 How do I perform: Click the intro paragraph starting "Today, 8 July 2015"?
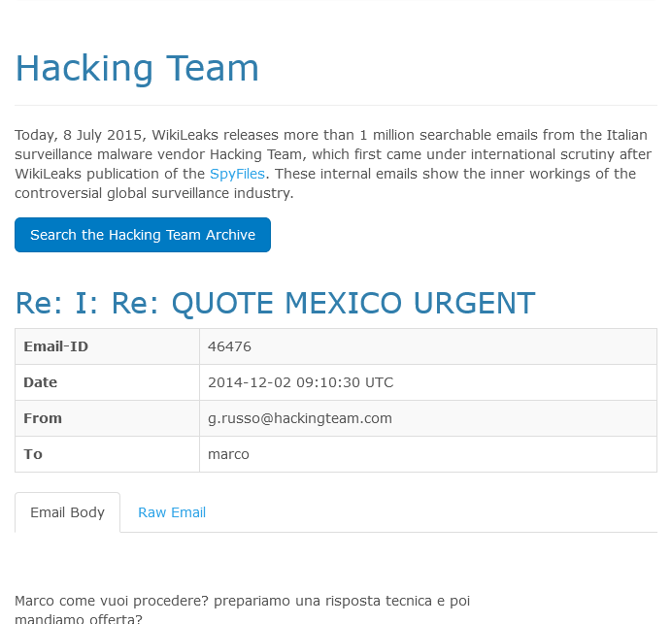(x=333, y=164)
